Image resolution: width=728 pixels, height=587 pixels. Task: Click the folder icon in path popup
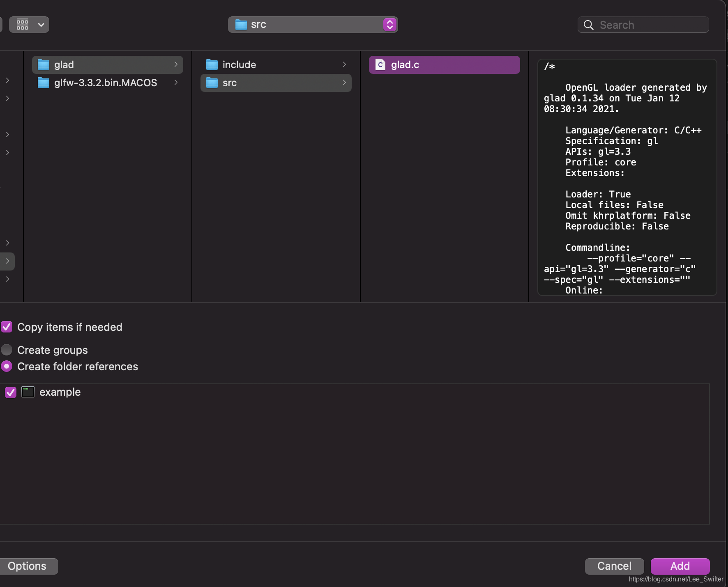[x=241, y=25]
